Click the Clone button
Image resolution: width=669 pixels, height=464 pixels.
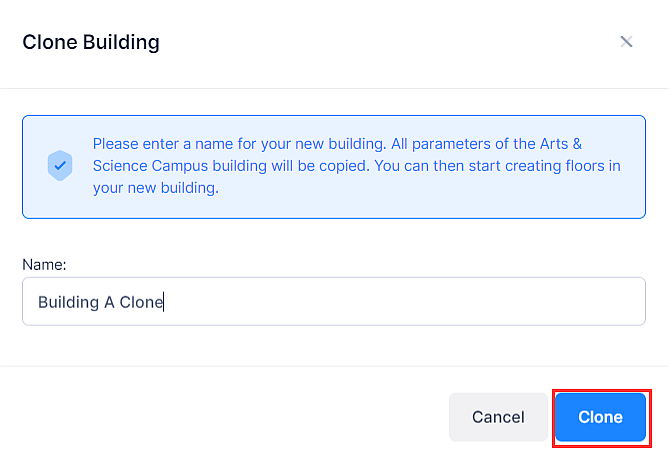click(600, 417)
